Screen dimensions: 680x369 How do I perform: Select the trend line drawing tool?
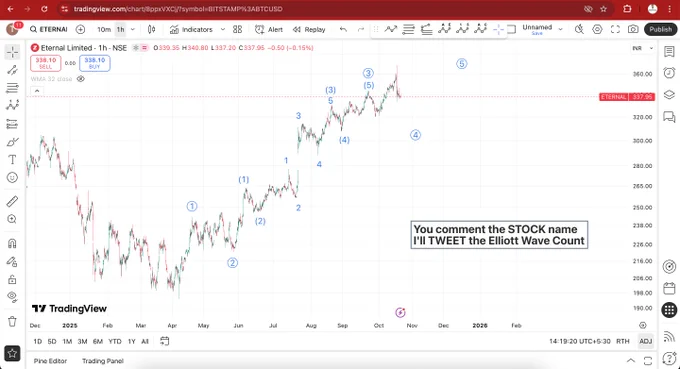click(12, 70)
